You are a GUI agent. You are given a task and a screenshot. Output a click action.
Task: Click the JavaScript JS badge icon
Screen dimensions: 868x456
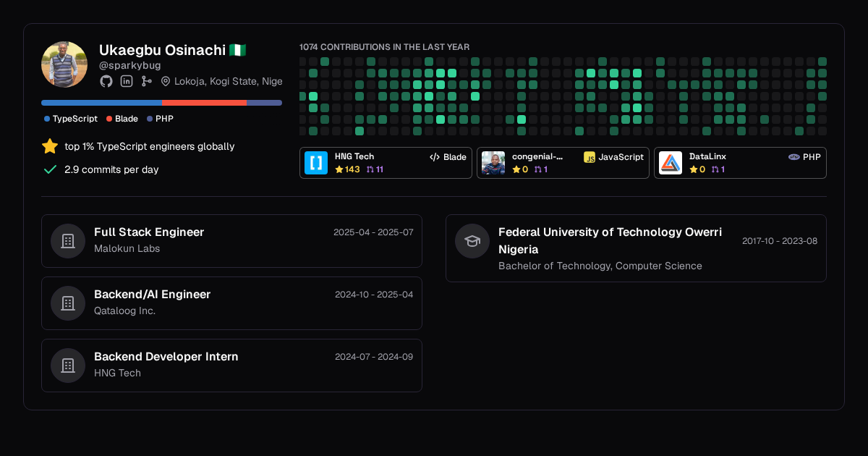point(590,157)
